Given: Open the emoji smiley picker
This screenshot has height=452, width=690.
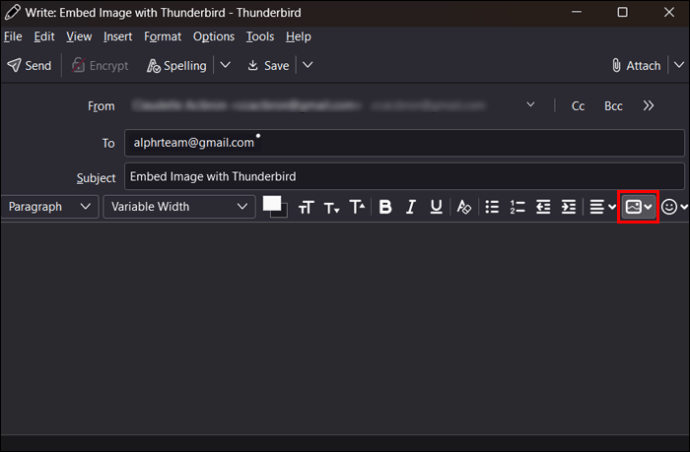Looking at the screenshot, I should pos(674,207).
